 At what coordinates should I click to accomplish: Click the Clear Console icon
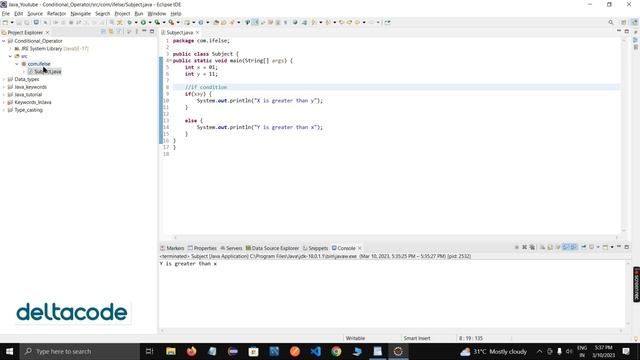click(x=542, y=247)
